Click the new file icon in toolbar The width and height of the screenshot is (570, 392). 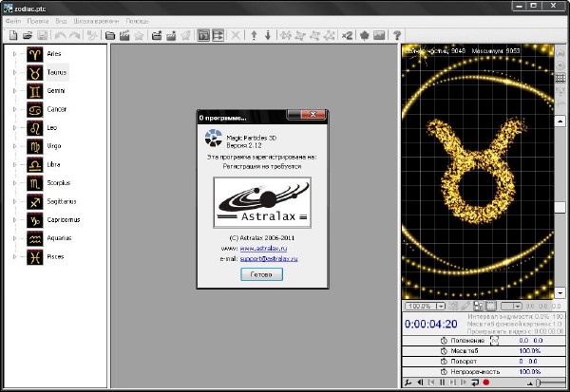click(x=12, y=36)
